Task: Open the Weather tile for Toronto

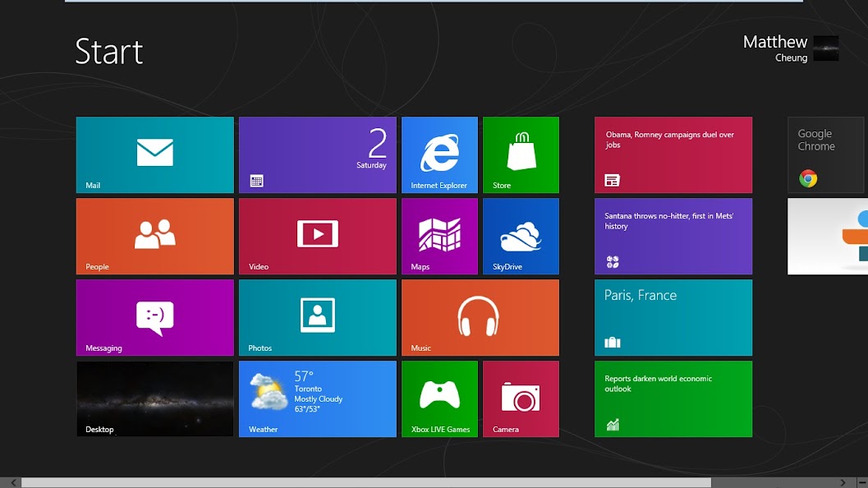Action: point(318,398)
